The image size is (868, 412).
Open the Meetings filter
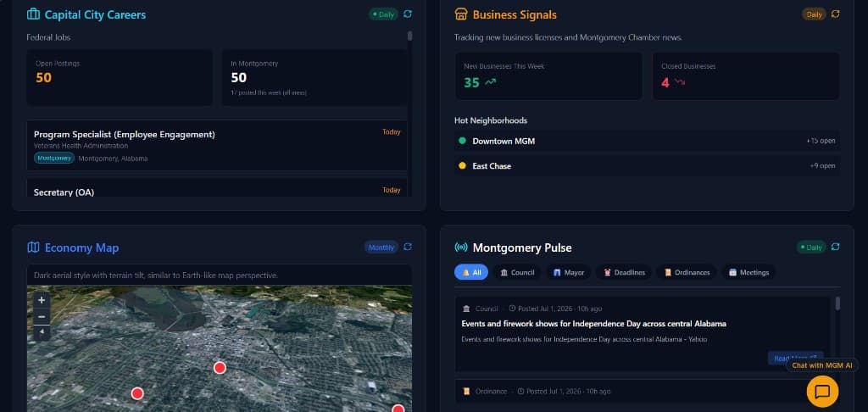pyautogui.click(x=749, y=272)
